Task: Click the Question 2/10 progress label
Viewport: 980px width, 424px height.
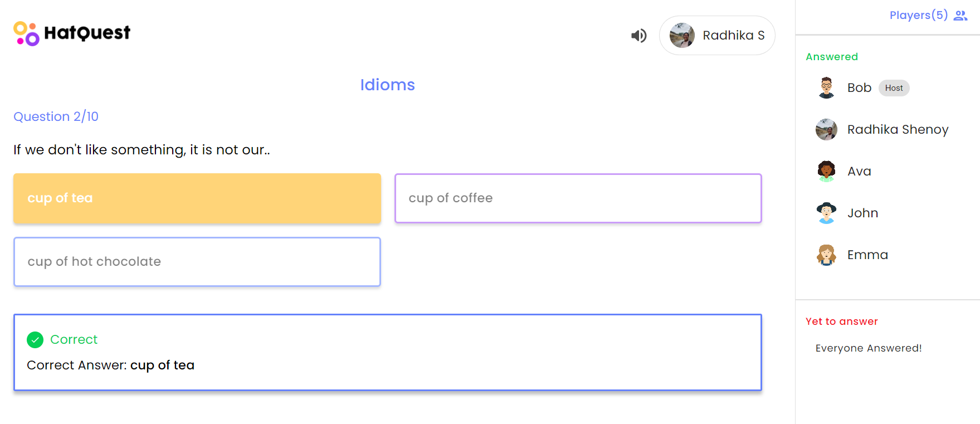Action: [x=56, y=116]
